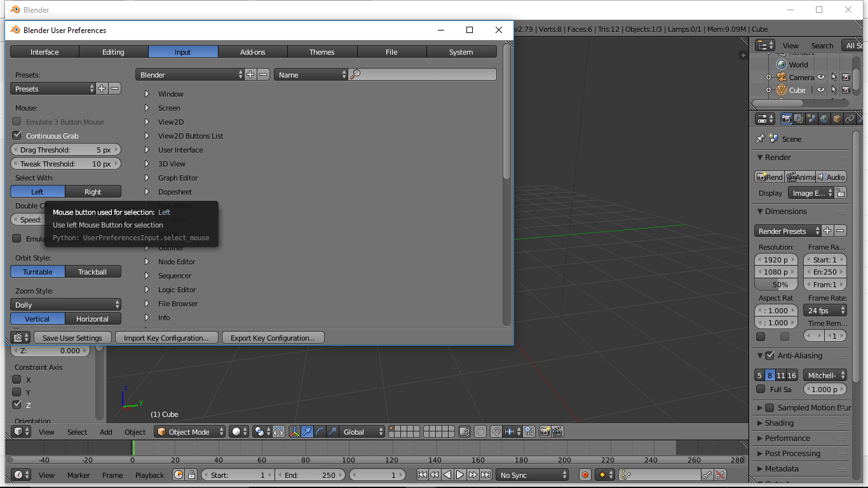Viewport: 868px width, 488px height.
Task: Click the Save User Settings button
Action: coord(72,337)
